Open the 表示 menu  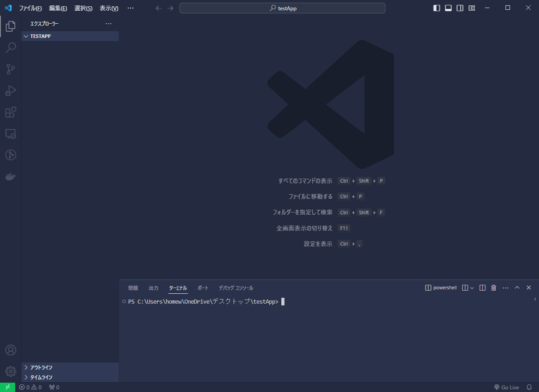(108, 8)
